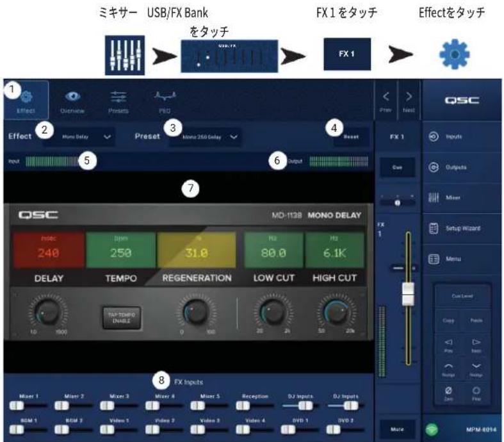504x442 pixels.
Task: Toggle the Video 1 FX input switch
Action: coord(118,429)
